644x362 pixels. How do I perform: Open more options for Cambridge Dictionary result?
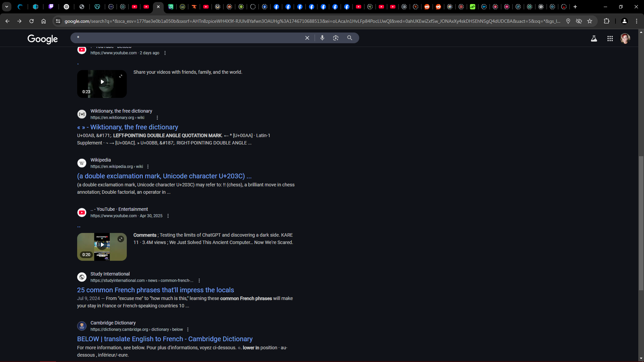(x=188, y=329)
